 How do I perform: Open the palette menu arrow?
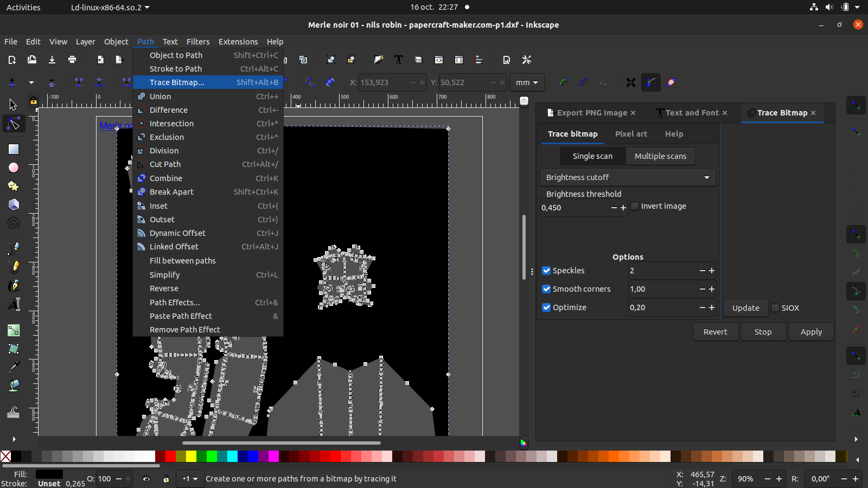[858, 459]
